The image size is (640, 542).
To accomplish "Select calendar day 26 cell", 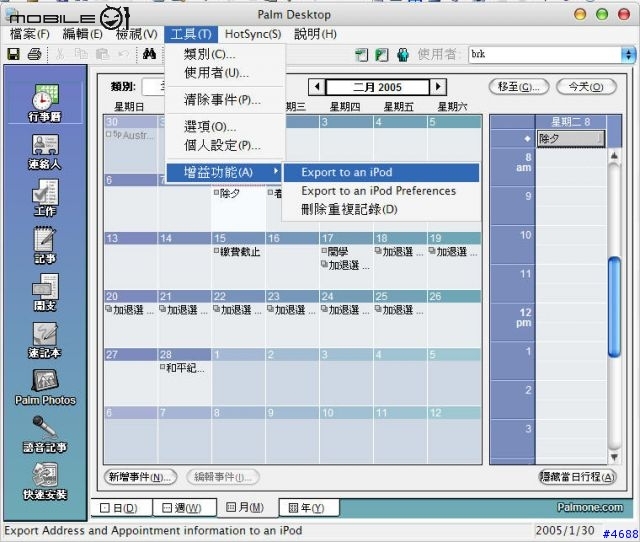I will click(x=455, y=319).
